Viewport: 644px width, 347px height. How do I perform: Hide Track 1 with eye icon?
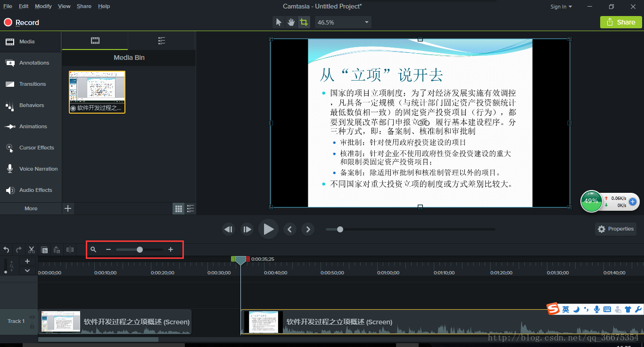pos(32,317)
